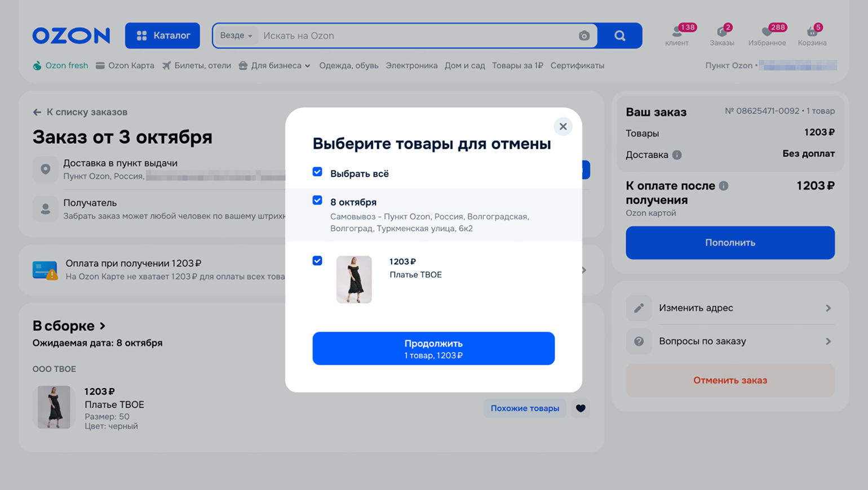The height and width of the screenshot is (490, 868).
Task: Click the magnifier search button
Action: point(620,35)
